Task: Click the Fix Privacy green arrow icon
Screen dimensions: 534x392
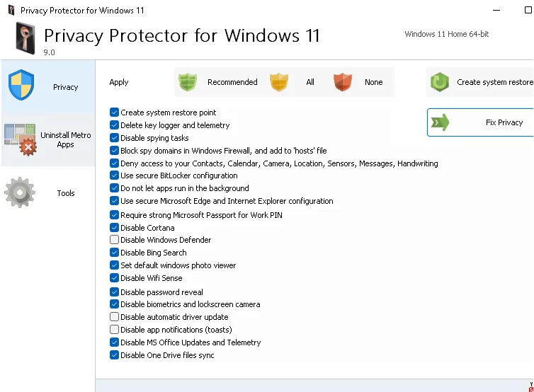Action: pyautogui.click(x=441, y=123)
